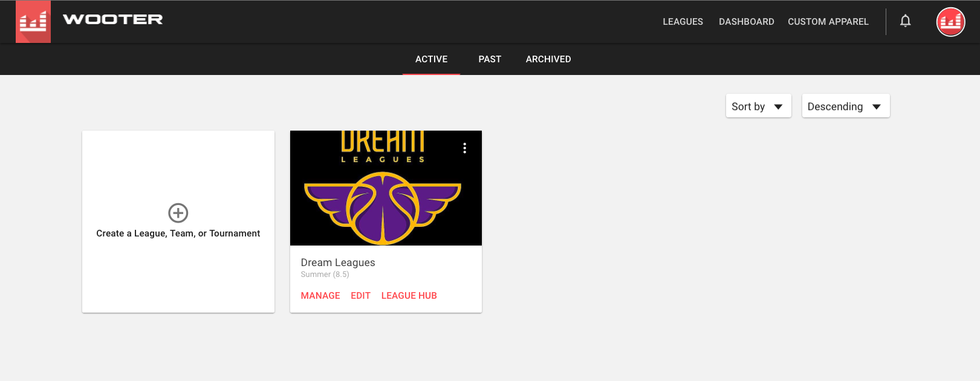Click the plus circle create icon
The height and width of the screenshot is (381, 980).
pyautogui.click(x=178, y=213)
